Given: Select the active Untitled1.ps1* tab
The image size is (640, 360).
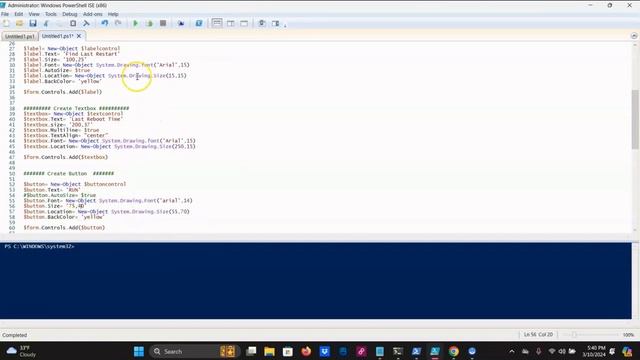Looking at the screenshot, I should pos(57,36).
